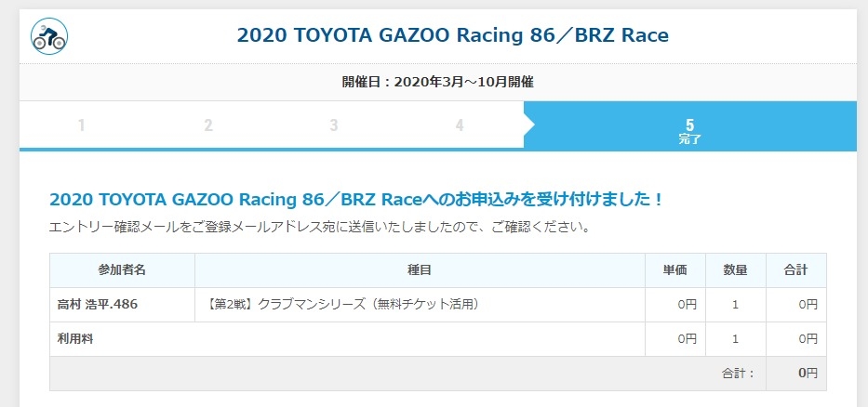Click the application accepted heading
The image size is (868, 407).
[x=356, y=200]
